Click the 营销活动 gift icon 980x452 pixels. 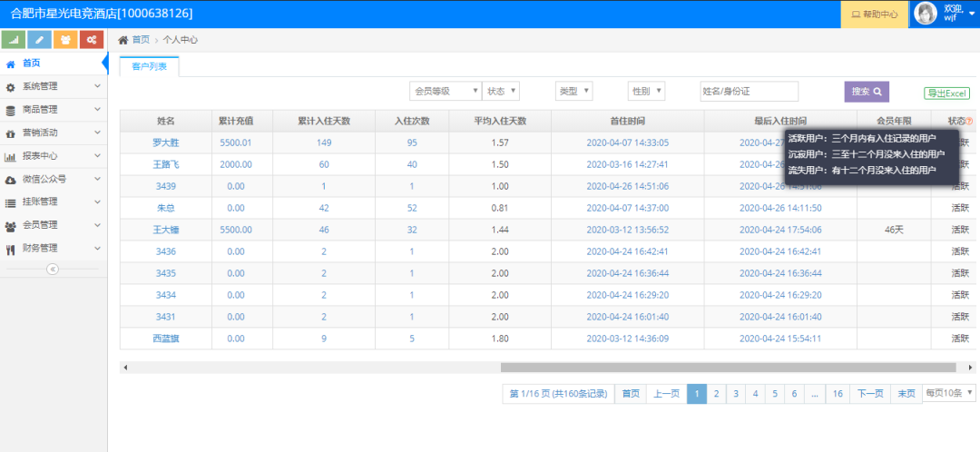pos(10,133)
